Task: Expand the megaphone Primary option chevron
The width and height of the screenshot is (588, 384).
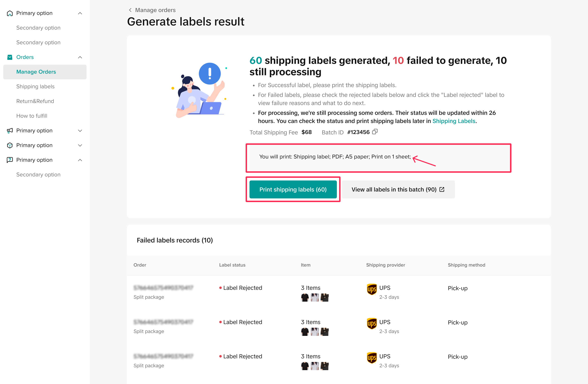Action: pos(80,131)
